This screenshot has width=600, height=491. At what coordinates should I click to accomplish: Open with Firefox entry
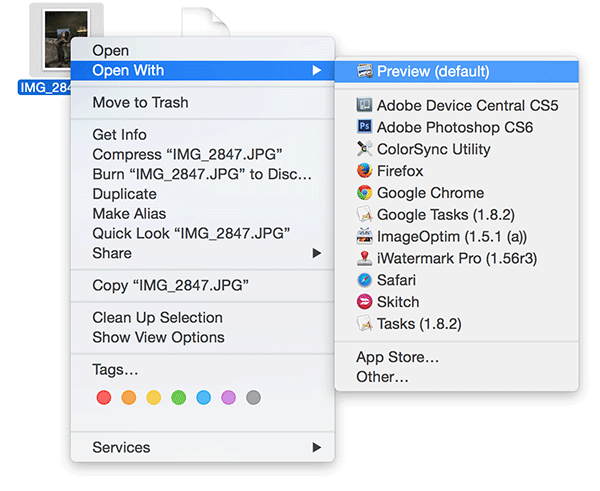pyautogui.click(x=457, y=171)
